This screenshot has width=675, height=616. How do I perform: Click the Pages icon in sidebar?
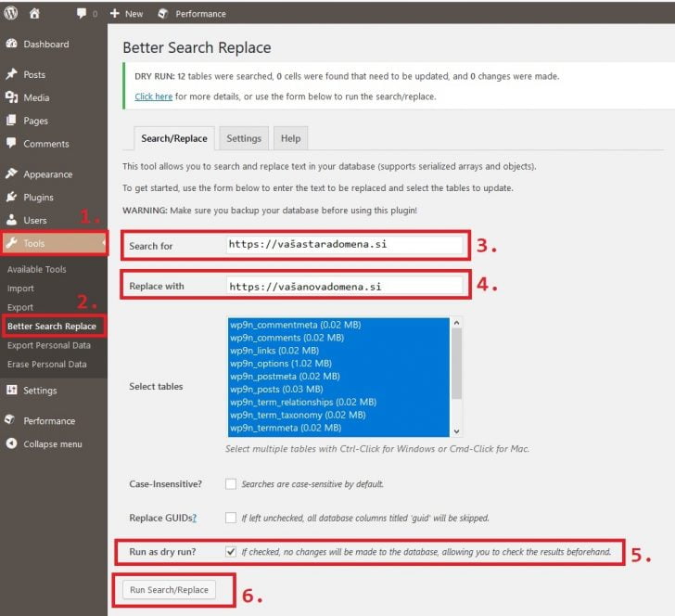point(12,121)
